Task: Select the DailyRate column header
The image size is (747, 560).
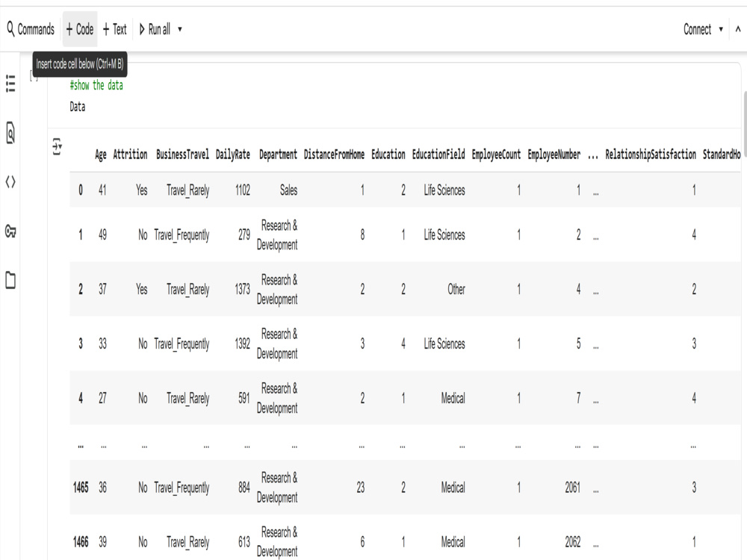Action: 233,155
